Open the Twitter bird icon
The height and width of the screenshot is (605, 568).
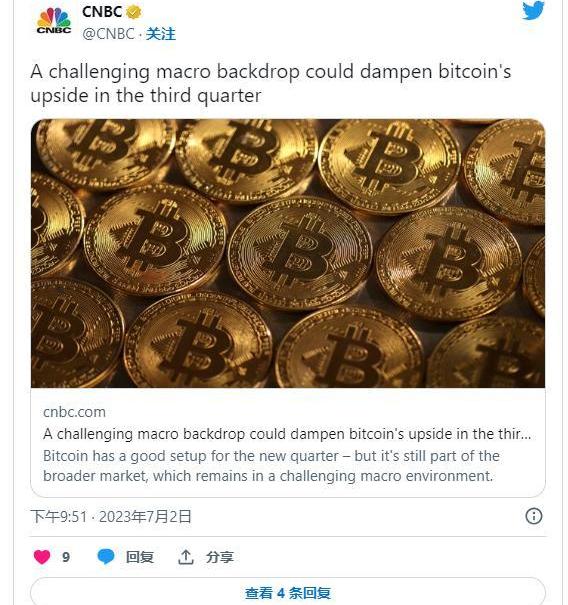point(533,10)
